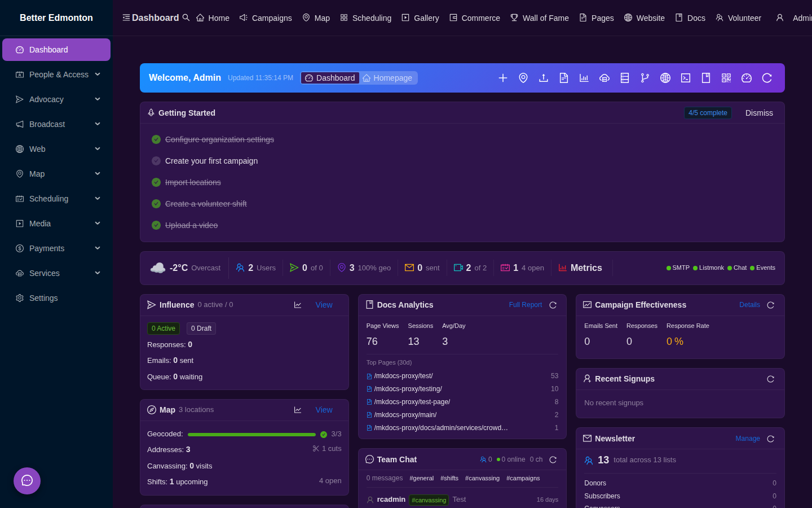Dismiss the Getting Started panel
This screenshot has height=508, width=812.
[x=759, y=113]
